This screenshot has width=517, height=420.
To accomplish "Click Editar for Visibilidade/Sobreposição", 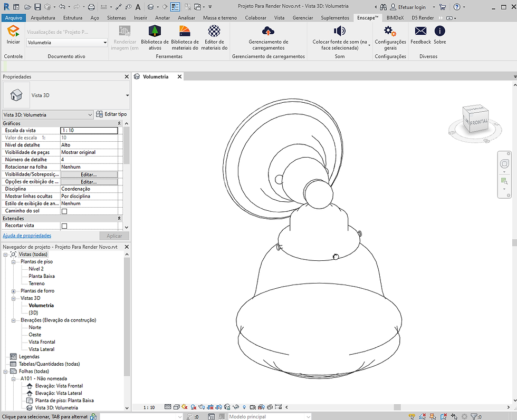I will pos(89,174).
